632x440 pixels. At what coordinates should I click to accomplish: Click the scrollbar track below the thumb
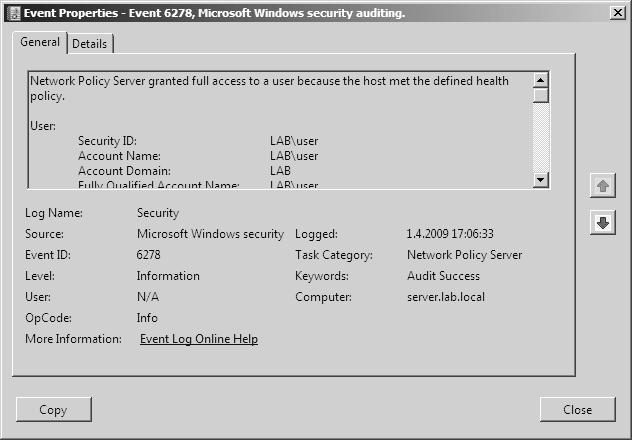tap(541, 137)
